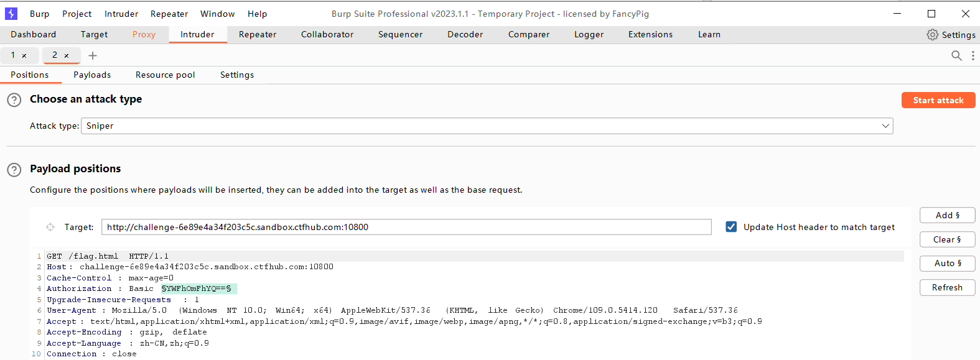Image resolution: width=980 pixels, height=360 pixels.
Task: Switch to the Dashboard tab
Action: pos(34,35)
